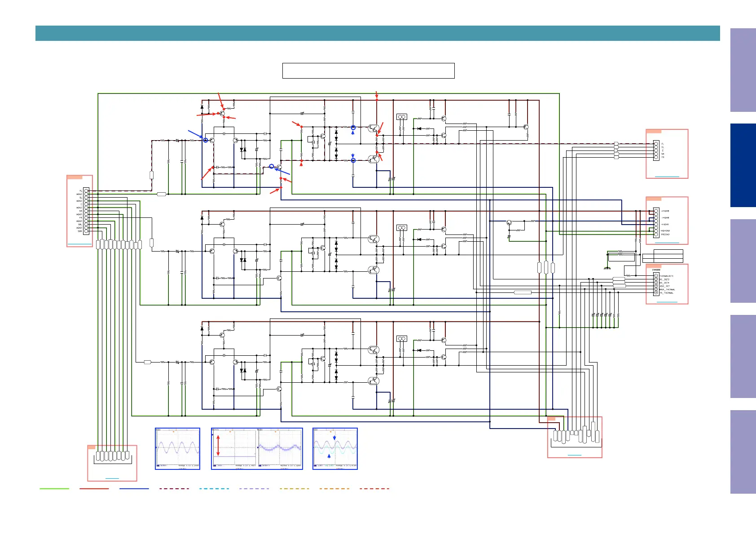Open the noisy ripple waveform thumbnail
Image resolution: width=756 pixels, height=535 pixels.
click(x=280, y=449)
